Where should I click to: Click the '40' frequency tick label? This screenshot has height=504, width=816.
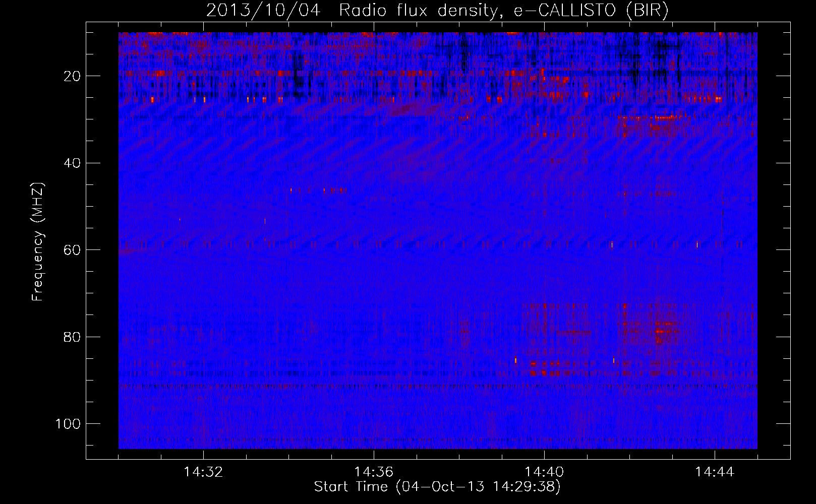(x=73, y=163)
